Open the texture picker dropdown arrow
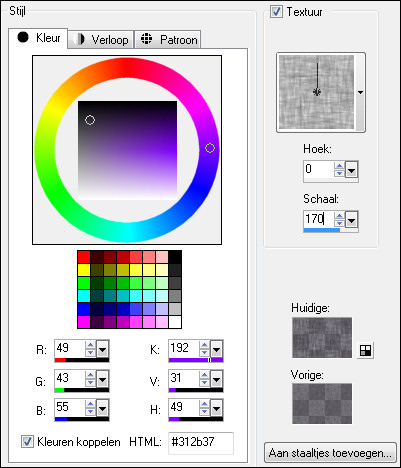401x468 pixels. [360, 92]
